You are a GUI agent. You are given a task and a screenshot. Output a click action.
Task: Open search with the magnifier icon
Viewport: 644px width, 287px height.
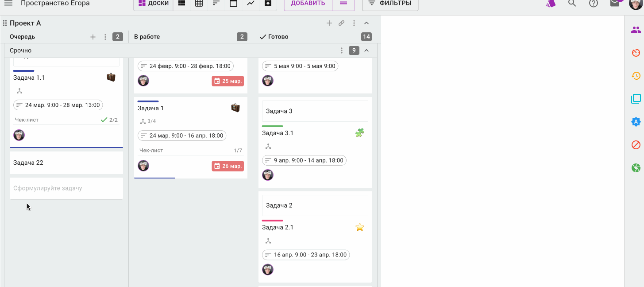coord(572,3)
